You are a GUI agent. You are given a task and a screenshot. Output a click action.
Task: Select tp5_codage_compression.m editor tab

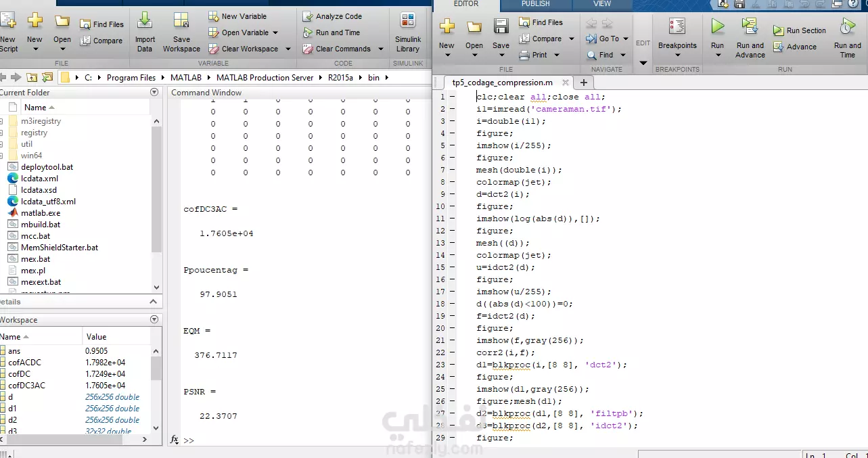coord(503,83)
